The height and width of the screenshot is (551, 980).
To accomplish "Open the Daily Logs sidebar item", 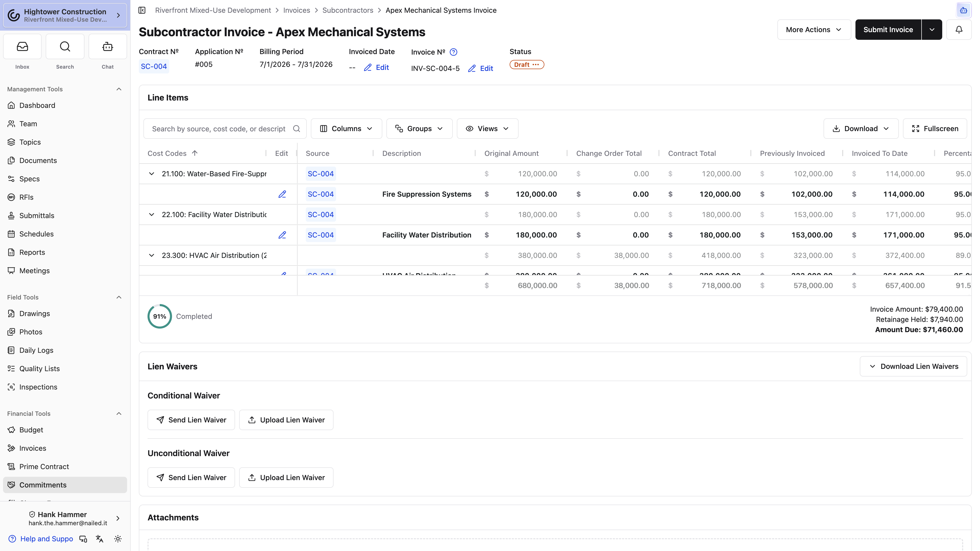I will (65, 350).
